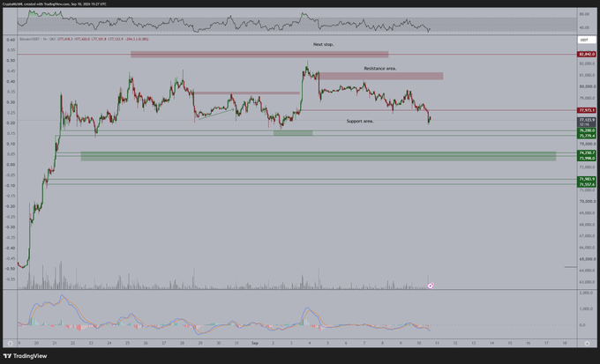
Task: Click the red 82,842.0 price label
Action: 587,55
